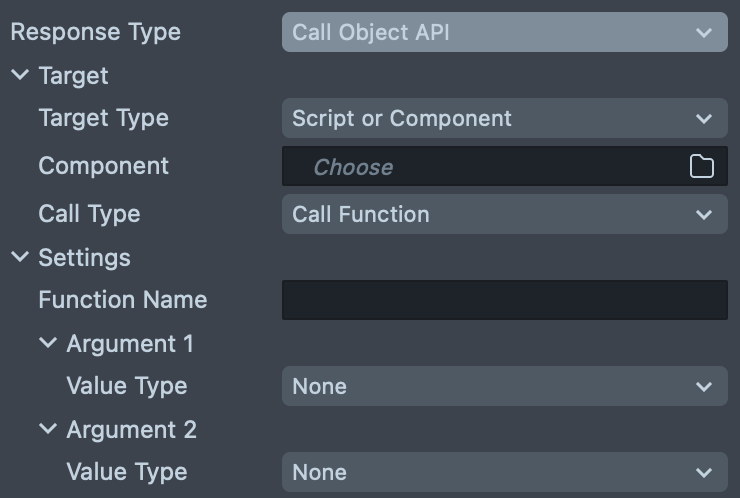Select the Target section header text
Screen dimensions: 740x498
coord(73,76)
